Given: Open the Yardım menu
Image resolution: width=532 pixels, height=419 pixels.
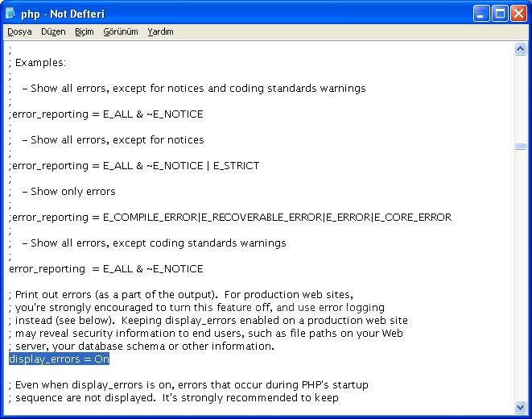Looking at the screenshot, I should [x=160, y=32].
